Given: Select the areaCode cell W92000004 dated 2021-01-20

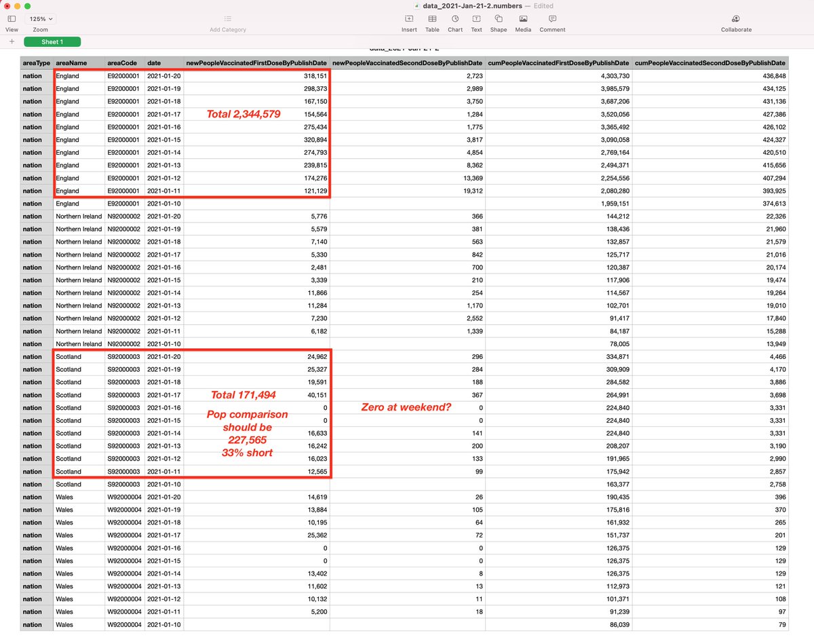Looking at the screenshot, I should [124, 497].
